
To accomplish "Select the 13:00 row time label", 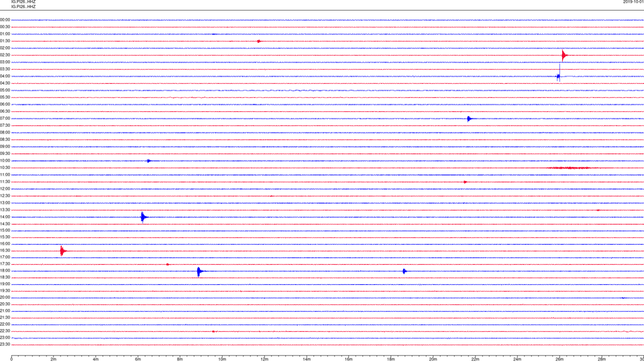I will pos(5,202).
